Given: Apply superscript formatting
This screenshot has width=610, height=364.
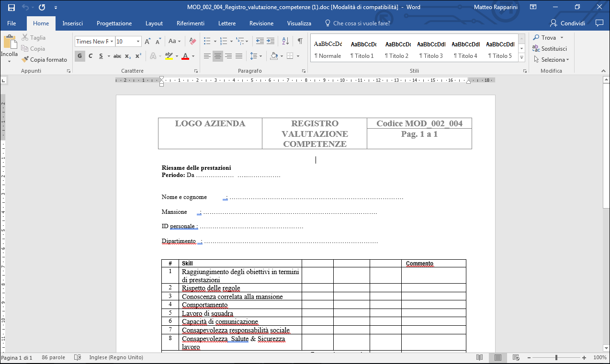Looking at the screenshot, I should pyautogui.click(x=138, y=56).
